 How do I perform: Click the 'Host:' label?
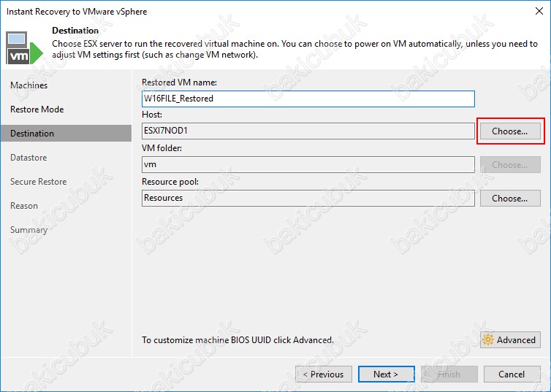click(152, 115)
